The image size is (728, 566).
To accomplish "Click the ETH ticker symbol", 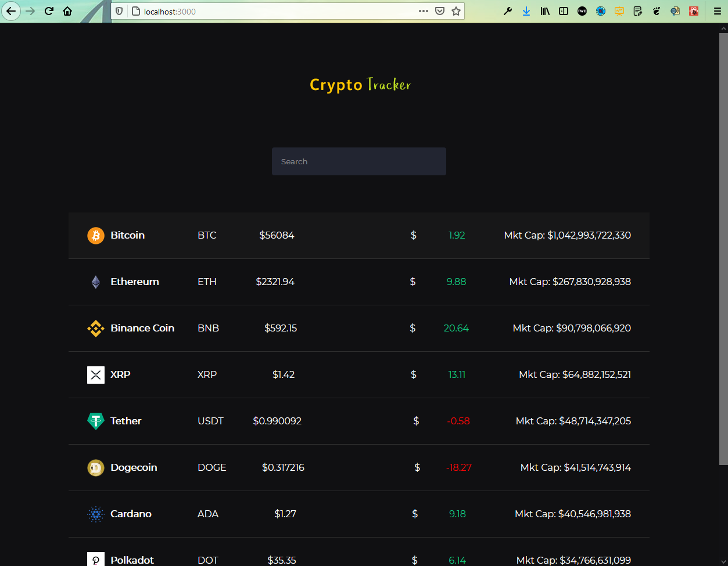I will pyautogui.click(x=207, y=282).
